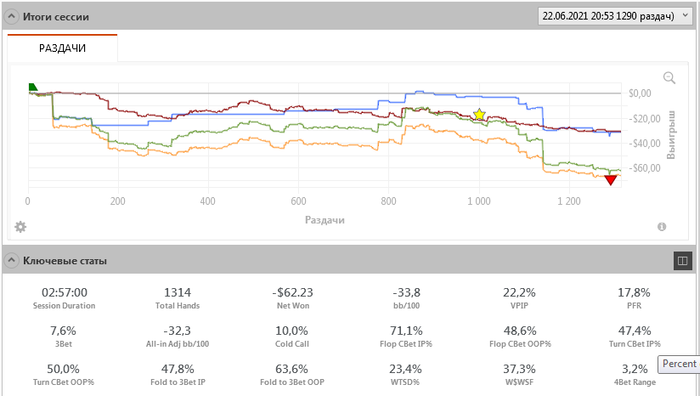
Task: Open graph settings via gear icon
Action: point(21,227)
